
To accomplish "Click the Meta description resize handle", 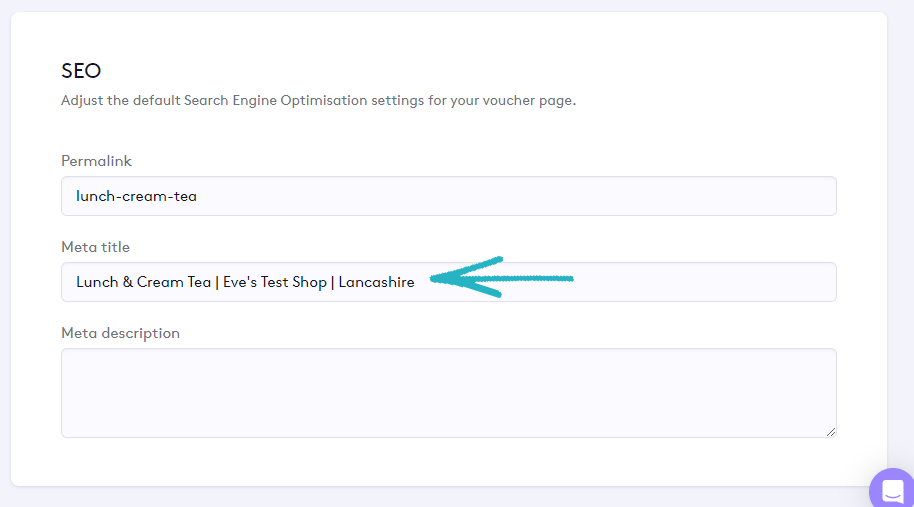I will (830, 431).
